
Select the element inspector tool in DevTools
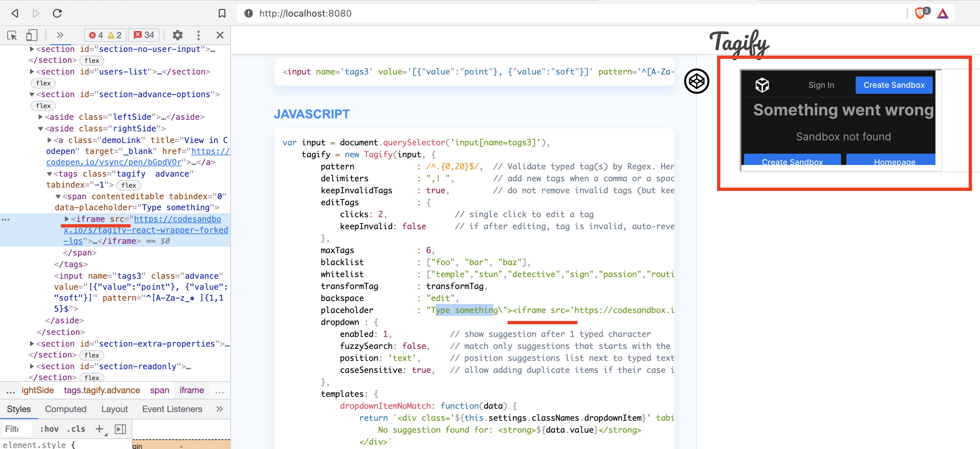11,35
